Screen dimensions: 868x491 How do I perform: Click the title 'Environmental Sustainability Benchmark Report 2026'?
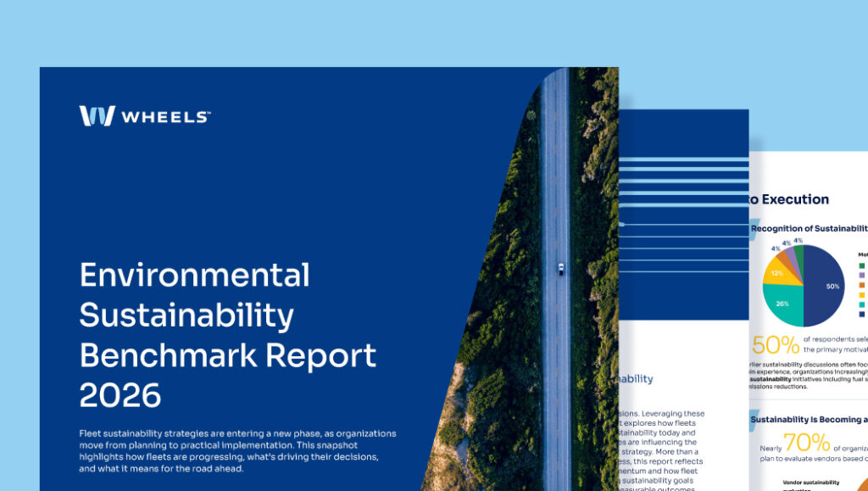click(x=227, y=335)
